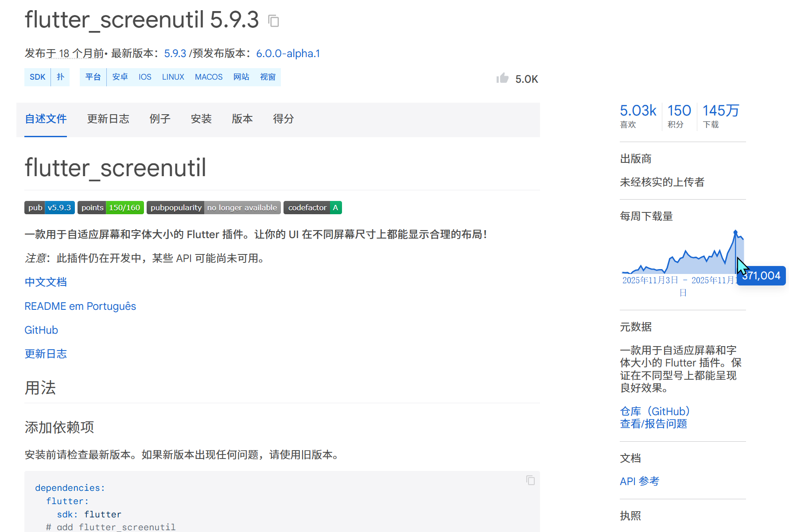Switch to the 更新日志 tab
The width and height of the screenshot is (789, 532).
108,119
